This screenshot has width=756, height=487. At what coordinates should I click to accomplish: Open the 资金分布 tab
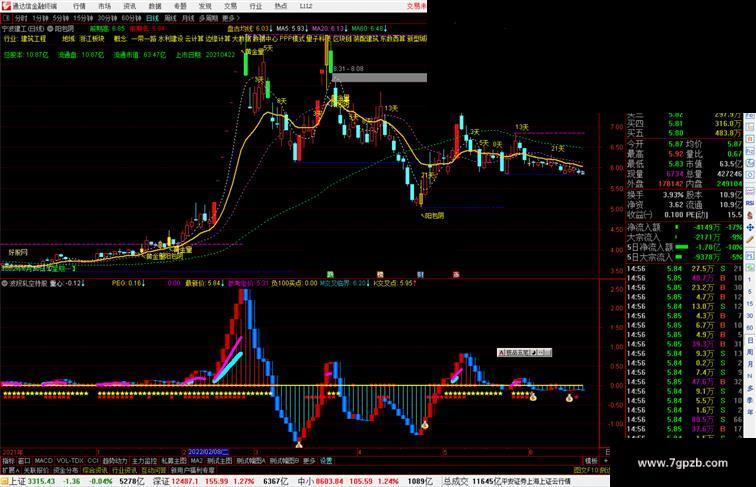66,470
